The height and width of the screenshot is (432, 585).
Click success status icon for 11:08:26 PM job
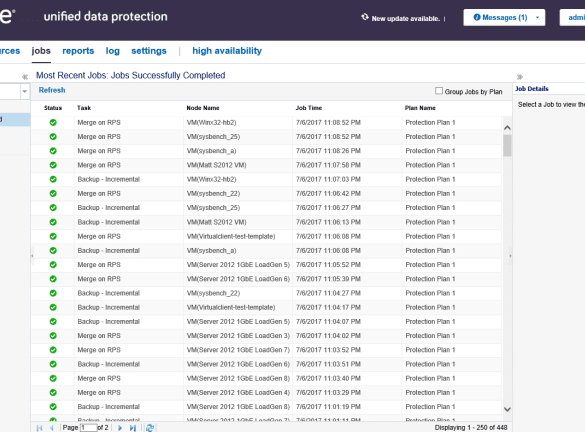[x=53, y=151]
